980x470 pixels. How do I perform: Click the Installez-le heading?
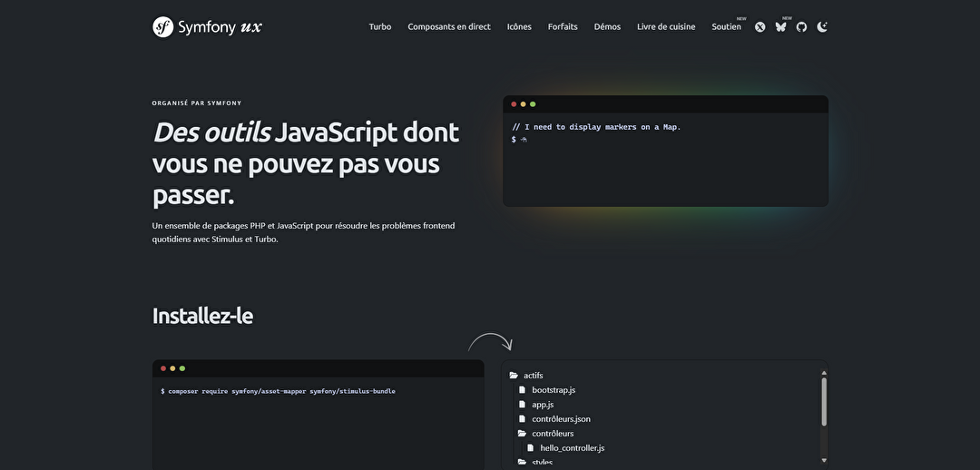[202, 317]
